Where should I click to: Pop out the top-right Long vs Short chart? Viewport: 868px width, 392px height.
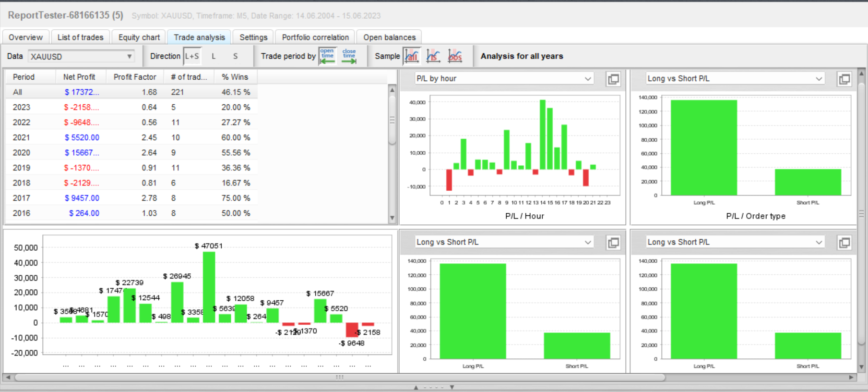pos(844,79)
